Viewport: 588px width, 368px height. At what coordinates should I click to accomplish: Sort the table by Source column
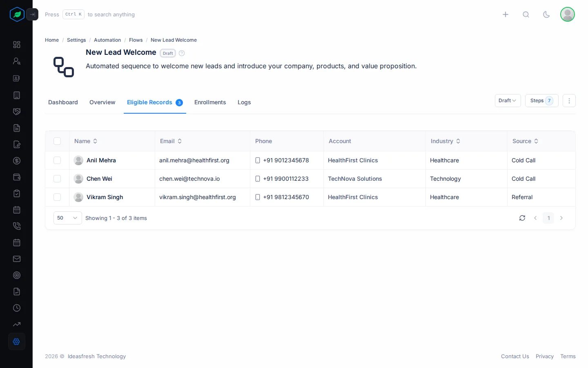(526, 141)
